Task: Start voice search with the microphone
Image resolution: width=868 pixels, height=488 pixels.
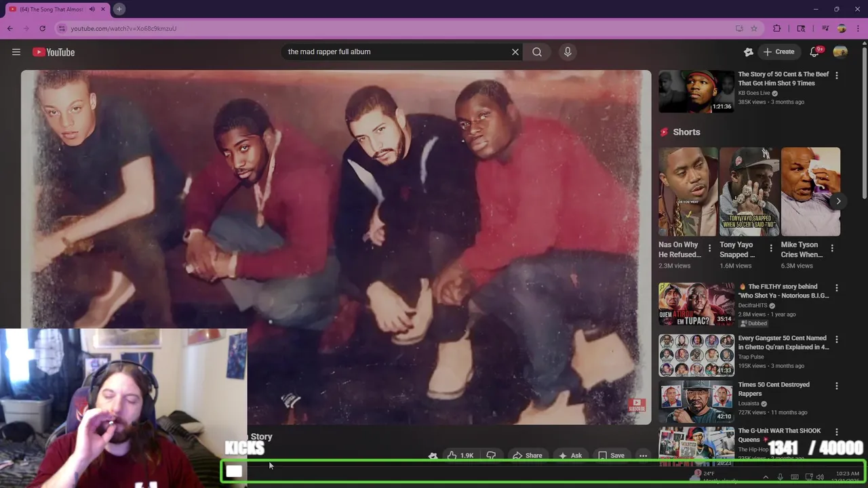Action: 568,52
